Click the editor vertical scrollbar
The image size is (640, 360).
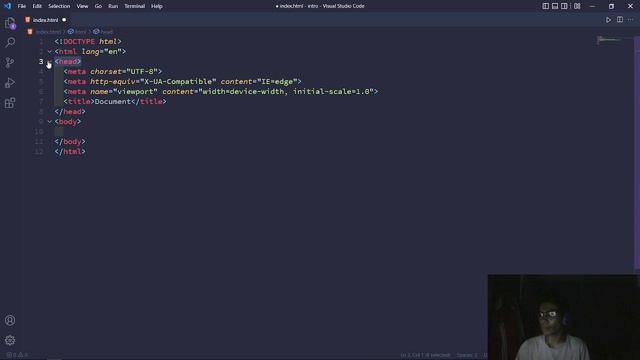point(637,153)
